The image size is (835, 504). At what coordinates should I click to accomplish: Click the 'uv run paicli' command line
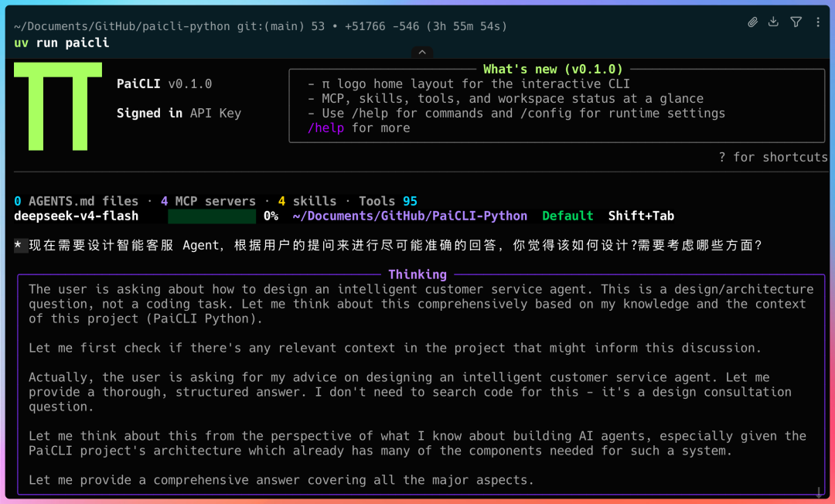61,43
